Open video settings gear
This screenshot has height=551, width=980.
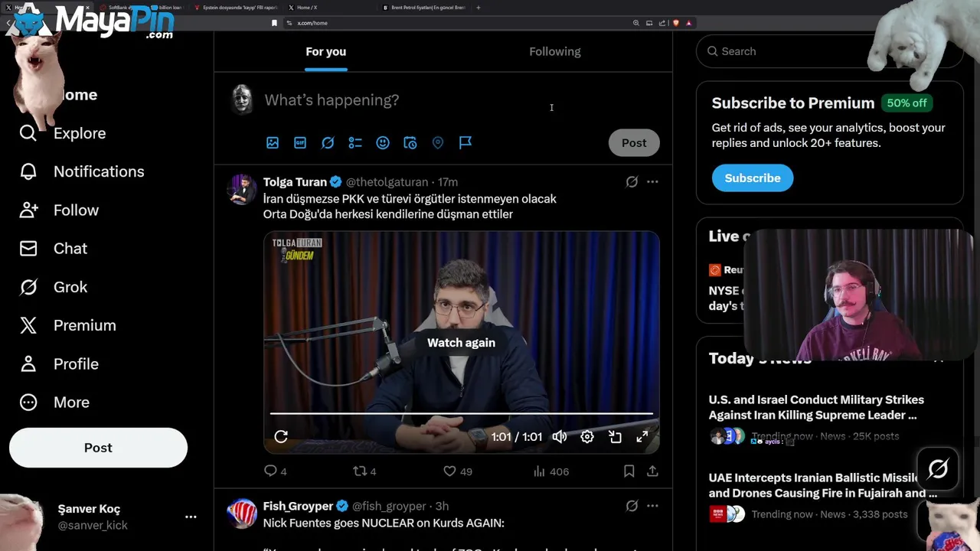click(x=587, y=436)
